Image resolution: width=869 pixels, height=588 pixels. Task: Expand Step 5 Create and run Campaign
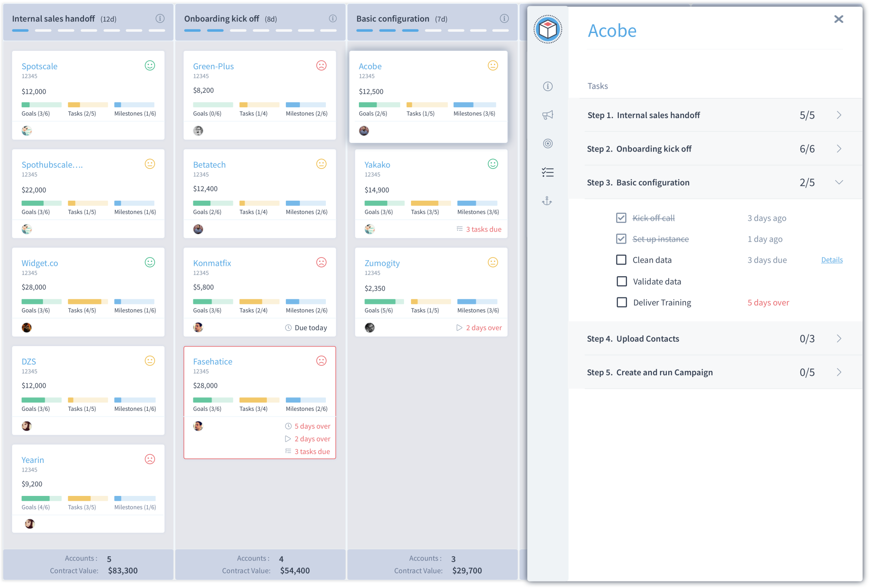(839, 372)
